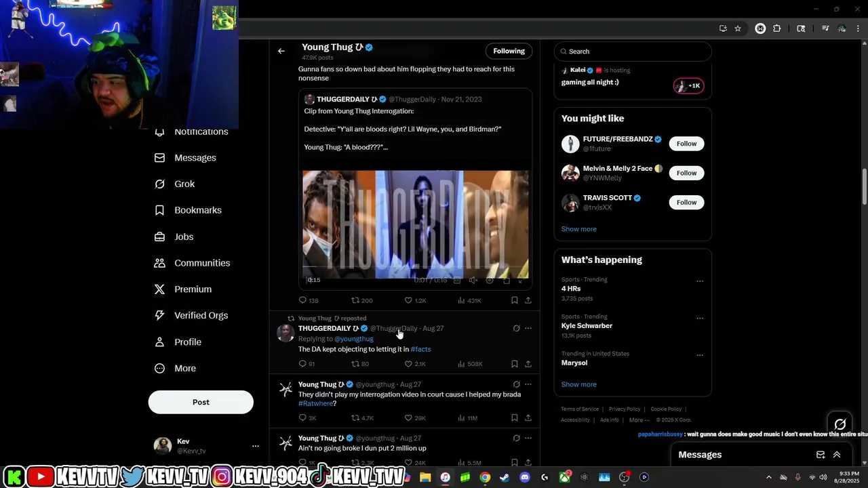Bookmark the post with 11M views

pyautogui.click(x=515, y=418)
